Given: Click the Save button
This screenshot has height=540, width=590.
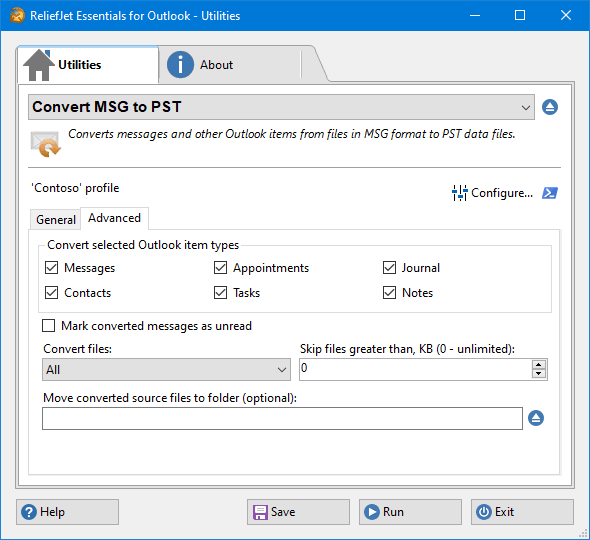Looking at the screenshot, I should (298, 512).
